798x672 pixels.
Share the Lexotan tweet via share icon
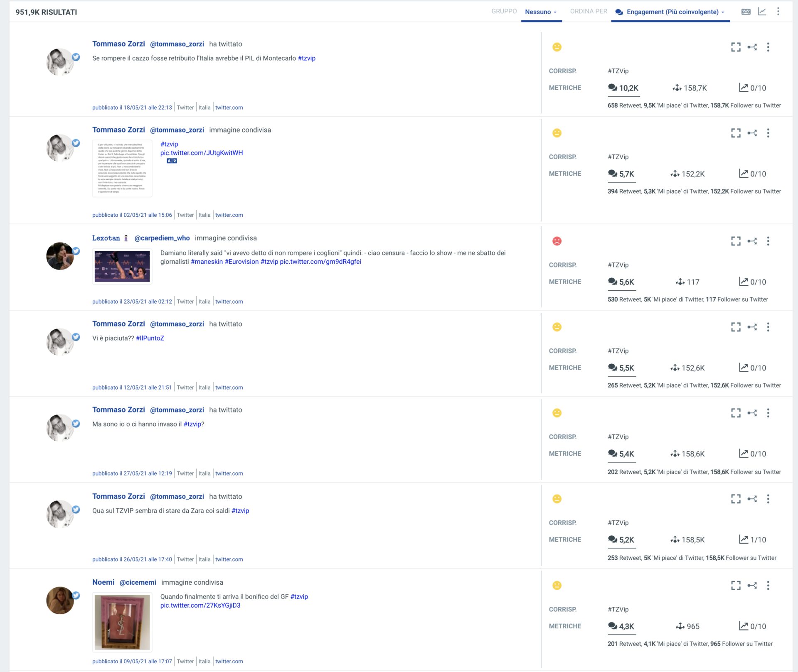(752, 241)
